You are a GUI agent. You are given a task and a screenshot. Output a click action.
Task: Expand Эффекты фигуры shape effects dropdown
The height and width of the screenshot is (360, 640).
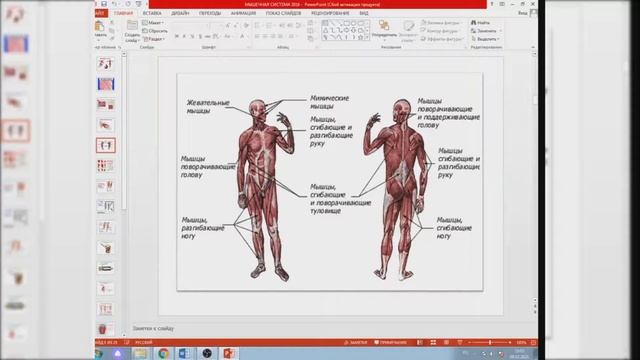[442, 39]
